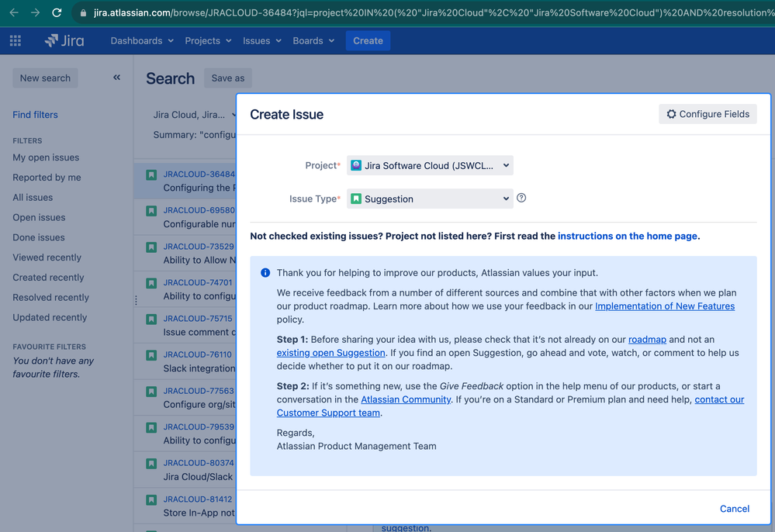Click the suggestion icon beside JRACLOUD-36484
775x532 pixels.
pos(151,174)
